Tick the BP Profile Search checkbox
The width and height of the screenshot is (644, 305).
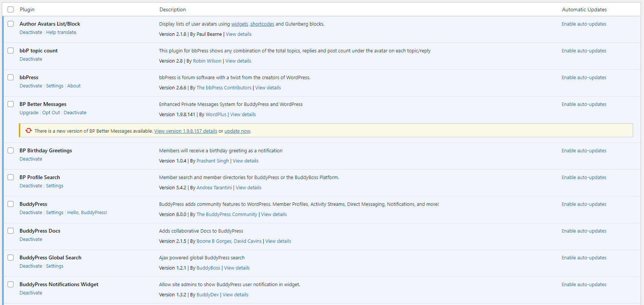coord(11,177)
